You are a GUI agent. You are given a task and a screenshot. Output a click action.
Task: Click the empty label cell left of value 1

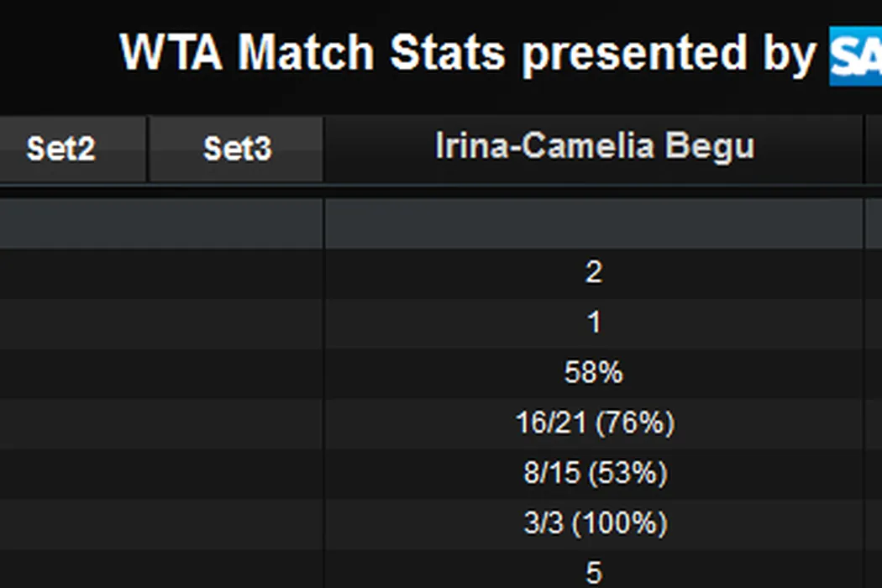click(x=161, y=323)
